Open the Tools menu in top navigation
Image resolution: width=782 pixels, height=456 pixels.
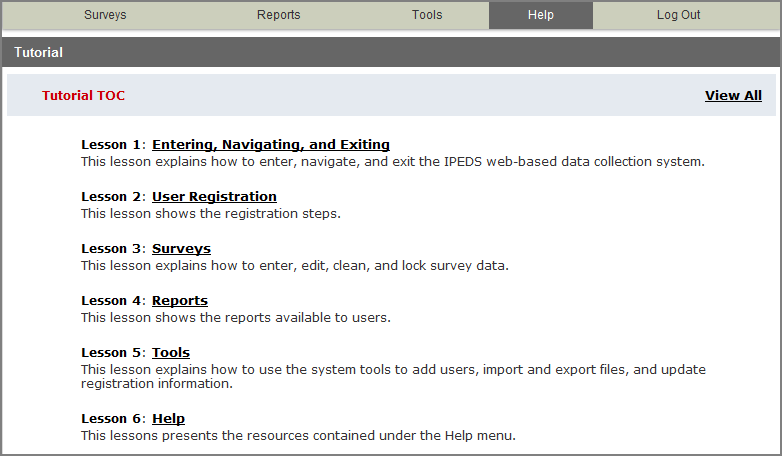(x=427, y=15)
